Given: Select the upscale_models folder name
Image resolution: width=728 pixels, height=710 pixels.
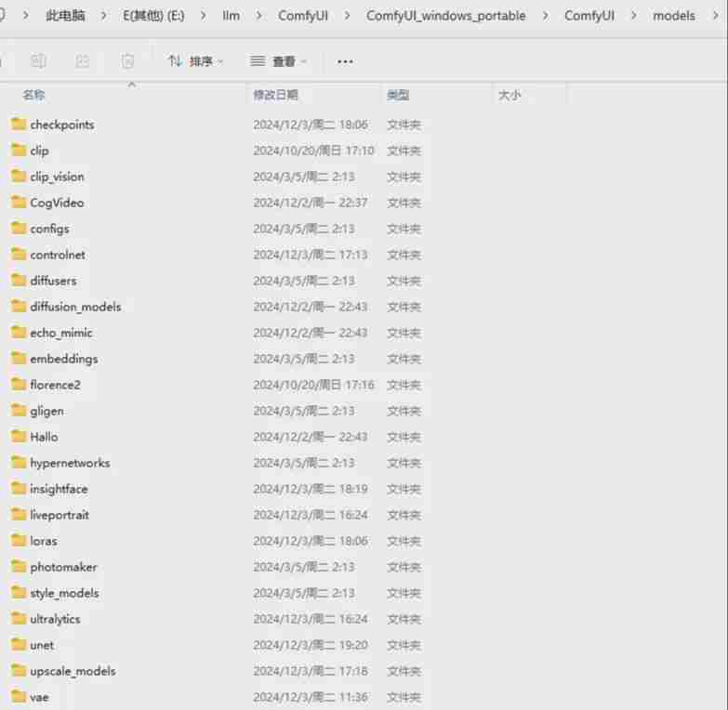Looking at the screenshot, I should click(x=73, y=671).
